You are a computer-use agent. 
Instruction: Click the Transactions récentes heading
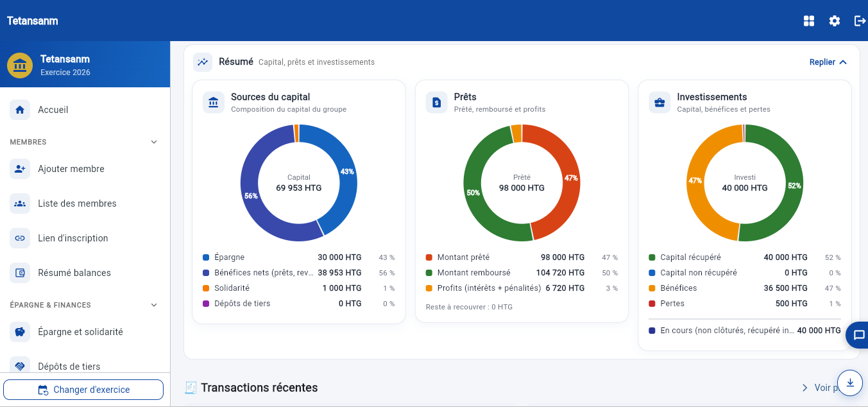coord(259,388)
